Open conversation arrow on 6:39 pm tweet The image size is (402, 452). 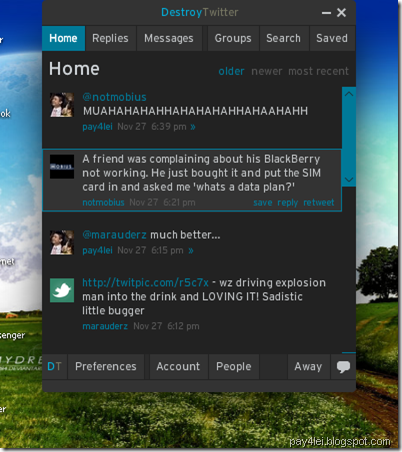(x=193, y=127)
